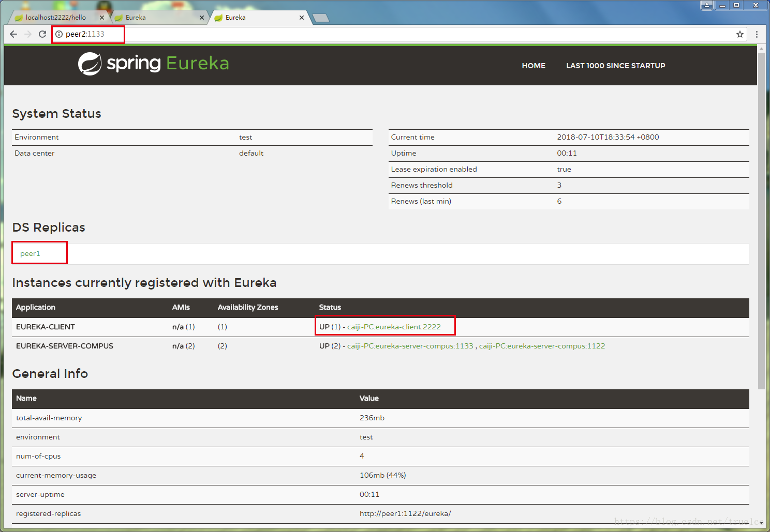Open caiji-PC:eureka-server-compus:1133 link
770x532 pixels.
point(410,346)
